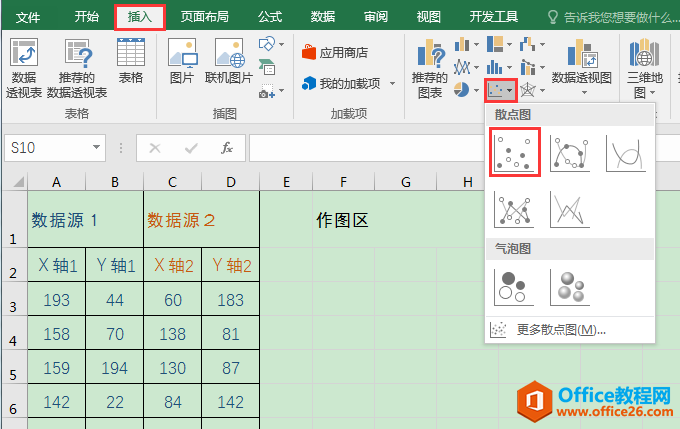Select column F header
Image resolution: width=680 pixels, height=429 pixels.
pos(343,182)
